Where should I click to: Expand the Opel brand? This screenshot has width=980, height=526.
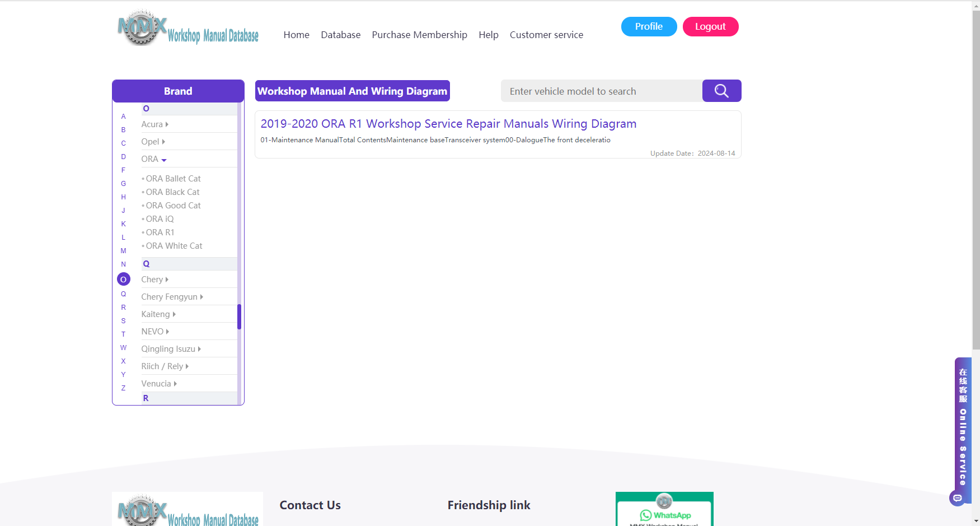click(x=153, y=142)
